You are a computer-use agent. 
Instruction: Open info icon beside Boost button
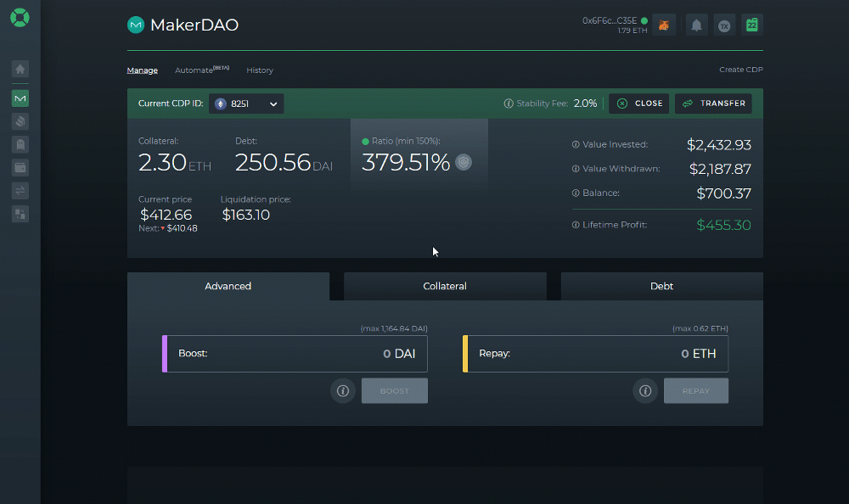(343, 391)
